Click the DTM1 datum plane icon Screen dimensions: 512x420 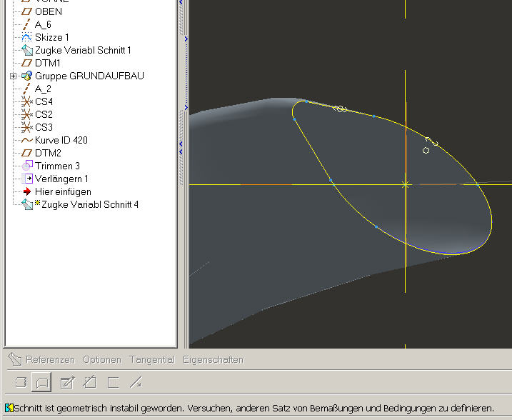26,63
